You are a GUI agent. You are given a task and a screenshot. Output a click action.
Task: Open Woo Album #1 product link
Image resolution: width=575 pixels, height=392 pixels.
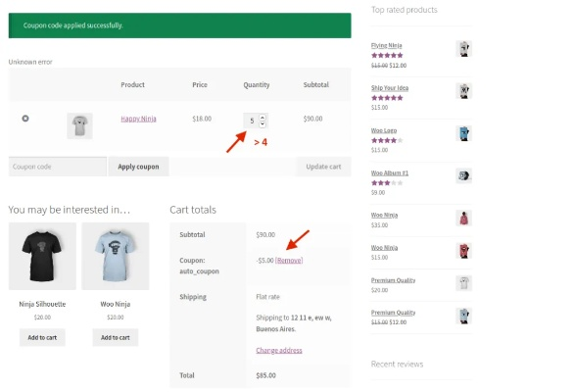(x=390, y=172)
